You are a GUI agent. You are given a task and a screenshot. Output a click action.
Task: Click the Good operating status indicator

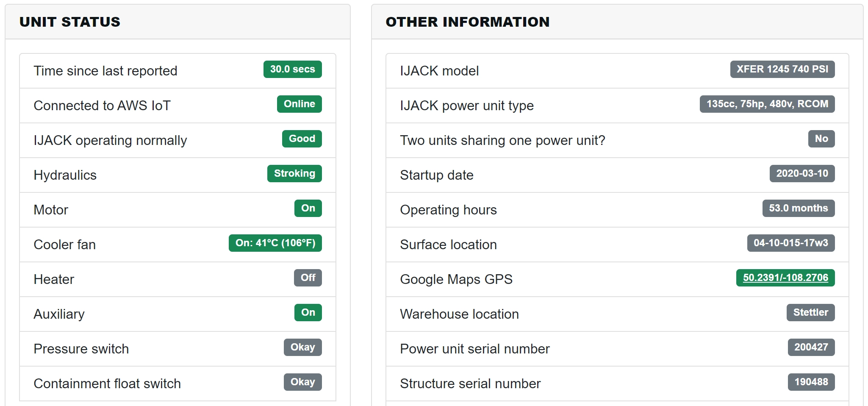tap(302, 139)
